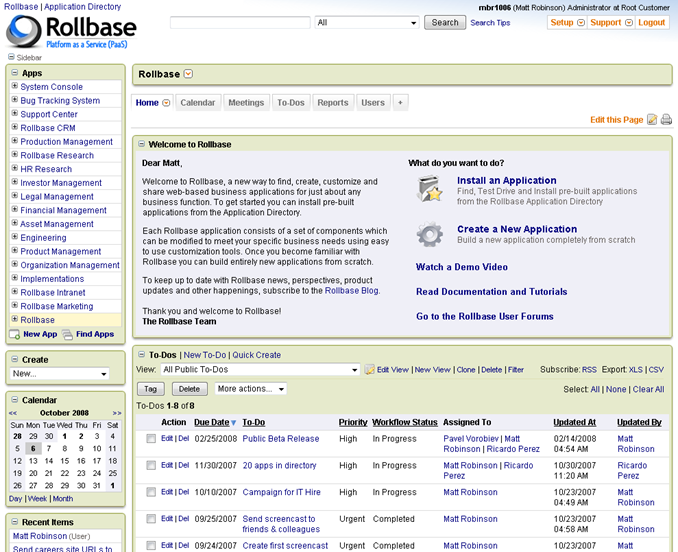The image size is (678, 552).
Task: Open the More actions... dropdown
Action: pyautogui.click(x=250, y=389)
